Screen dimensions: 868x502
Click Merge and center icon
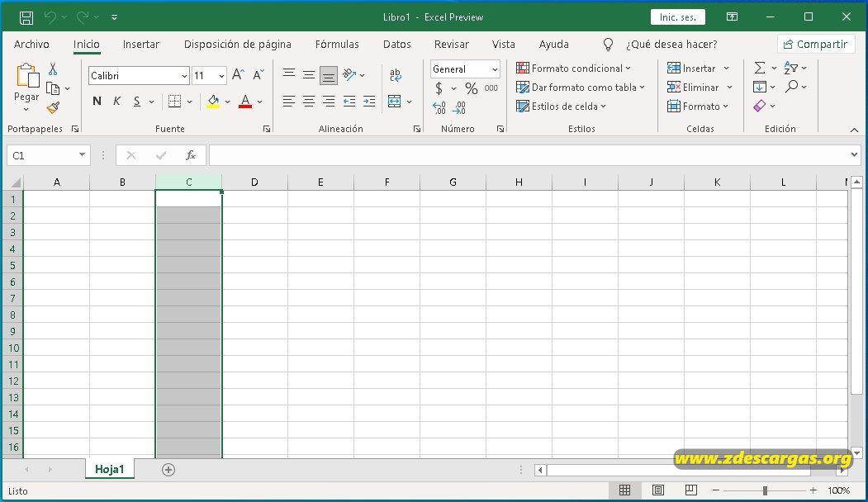click(x=394, y=102)
